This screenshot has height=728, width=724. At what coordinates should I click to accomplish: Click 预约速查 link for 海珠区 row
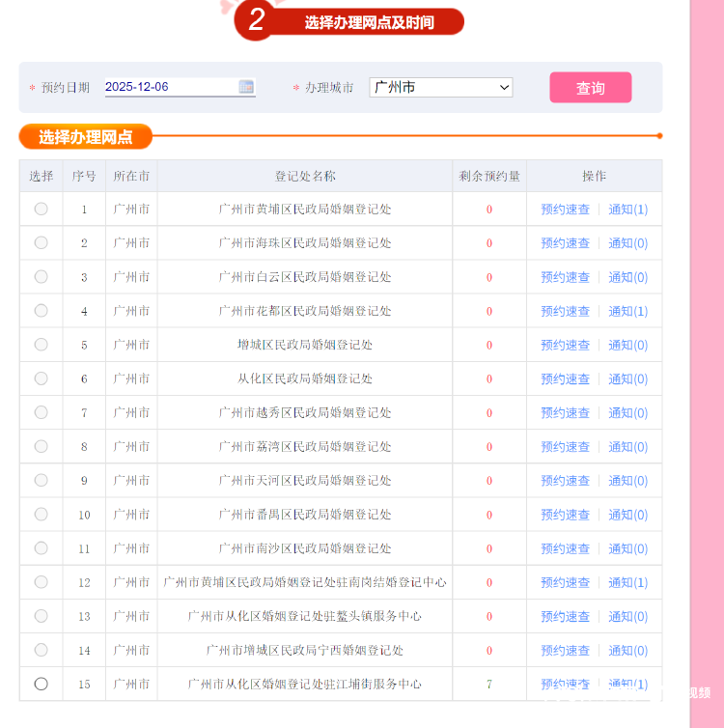coord(566,243)
